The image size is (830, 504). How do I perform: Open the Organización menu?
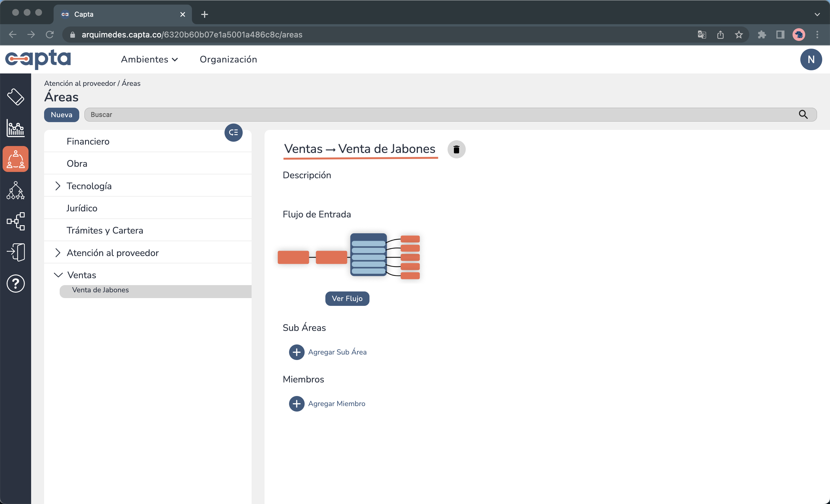tap(228, 59)
